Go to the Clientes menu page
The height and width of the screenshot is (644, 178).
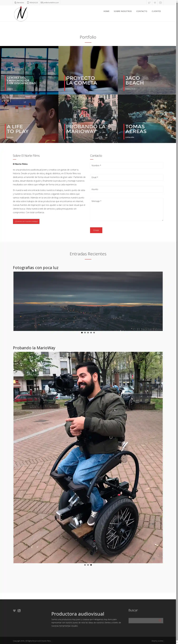(156, 11)
